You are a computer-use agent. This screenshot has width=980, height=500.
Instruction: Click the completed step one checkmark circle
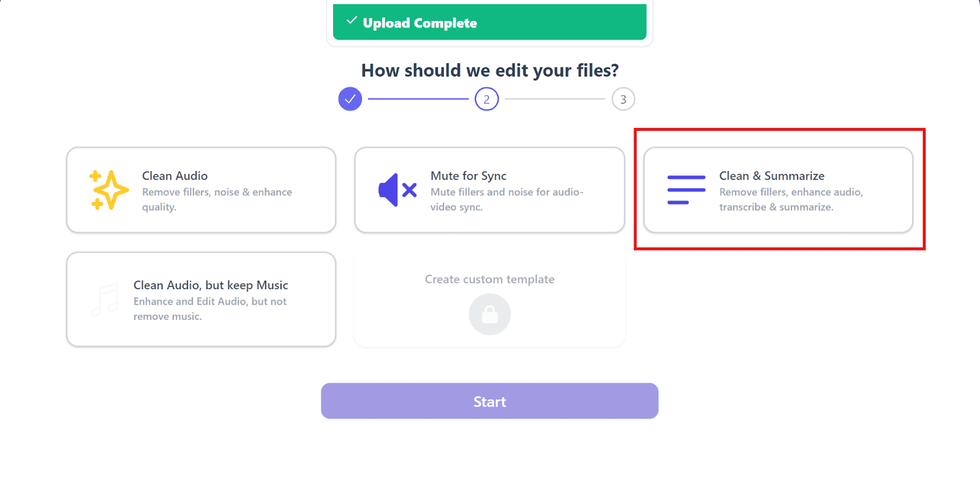click(350, 99)
